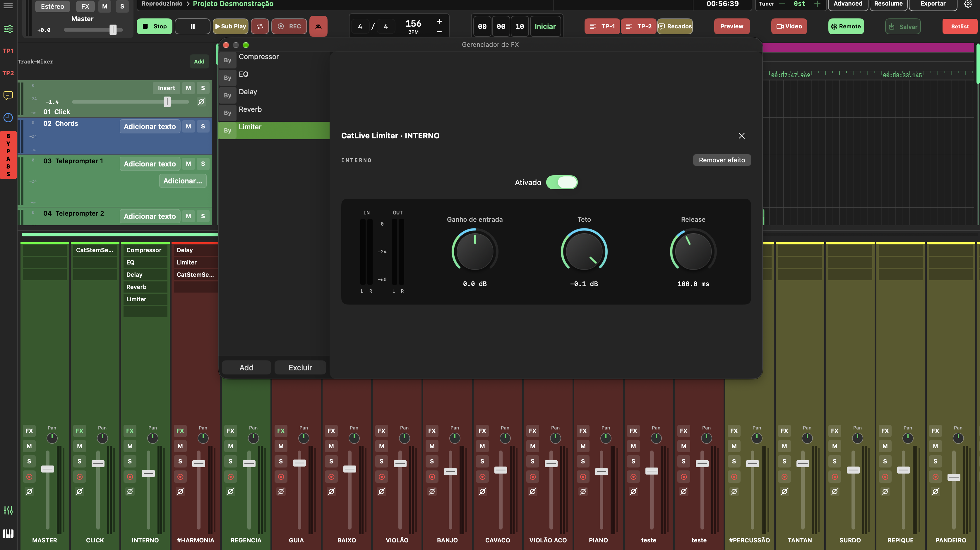Open the messages chat sidebar icon
This screenshot has height=550, width=980.
[8, 95]
